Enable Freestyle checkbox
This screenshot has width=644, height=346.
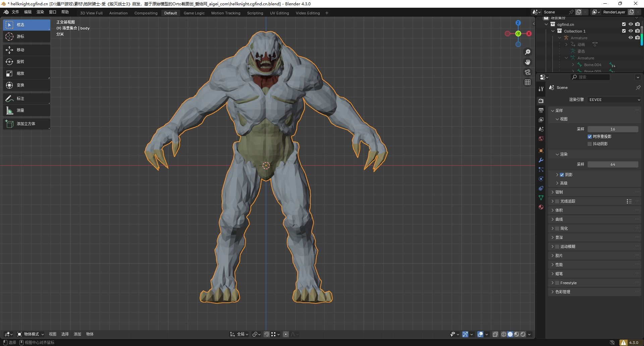[x=557, y=283]
